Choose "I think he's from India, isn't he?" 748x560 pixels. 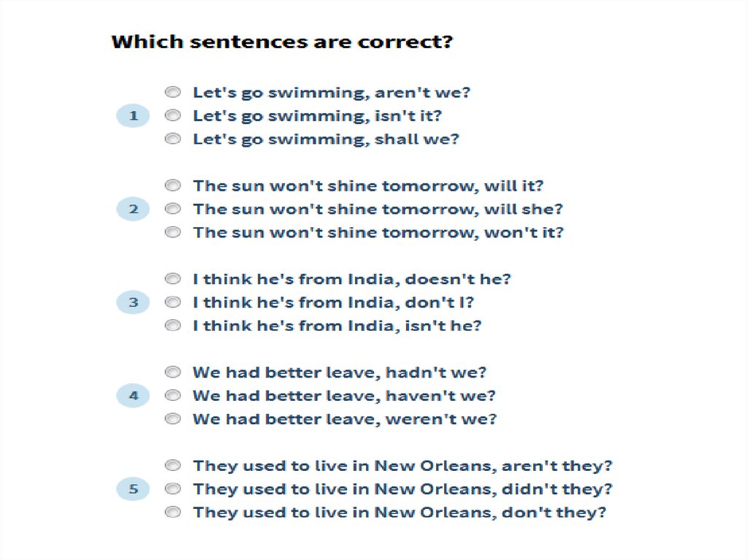tap(172, 326)
